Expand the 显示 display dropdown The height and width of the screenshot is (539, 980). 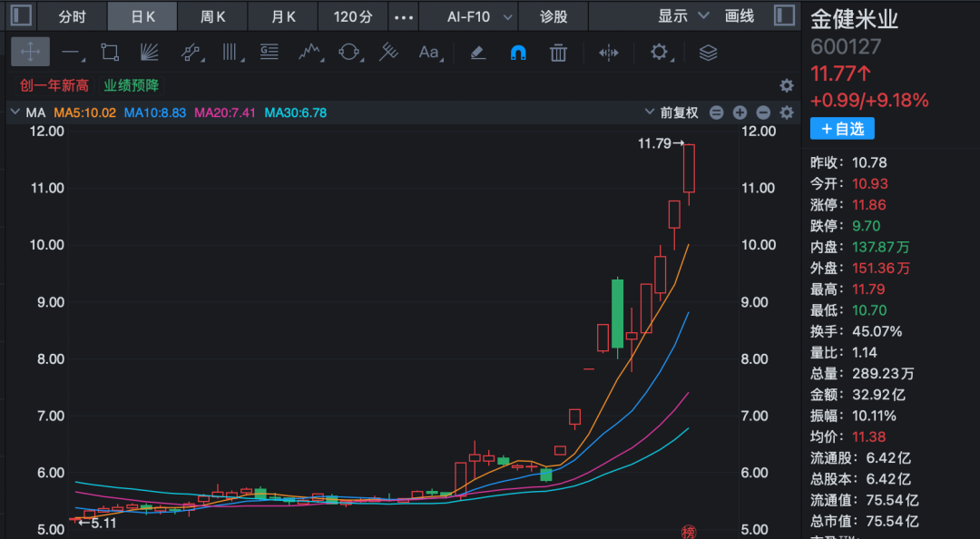click(683, 16)
